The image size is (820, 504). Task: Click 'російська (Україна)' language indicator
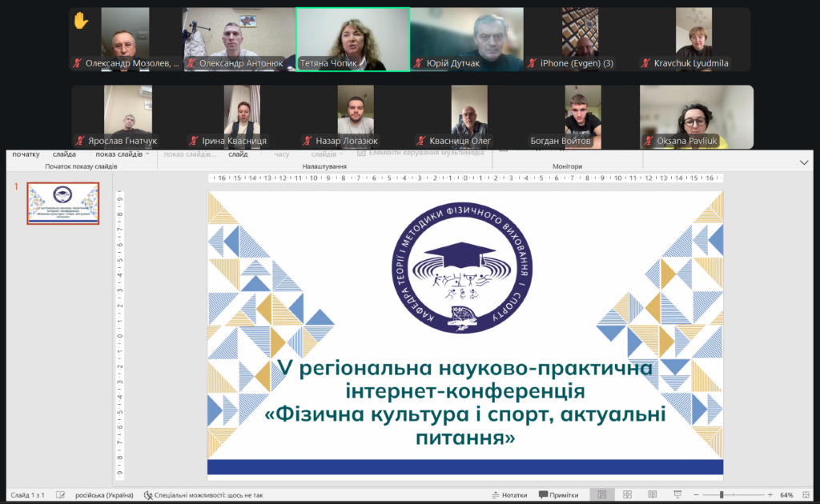105,495
